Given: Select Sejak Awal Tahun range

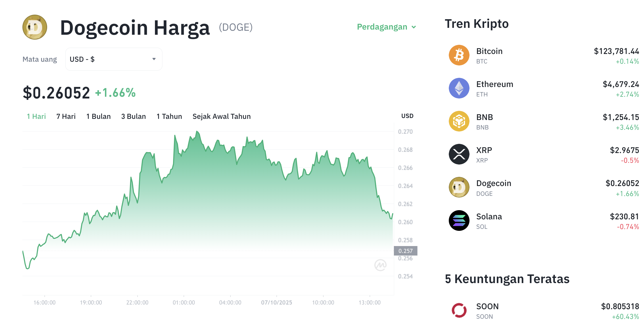Looking at the screenshot, I should [221, 116].
